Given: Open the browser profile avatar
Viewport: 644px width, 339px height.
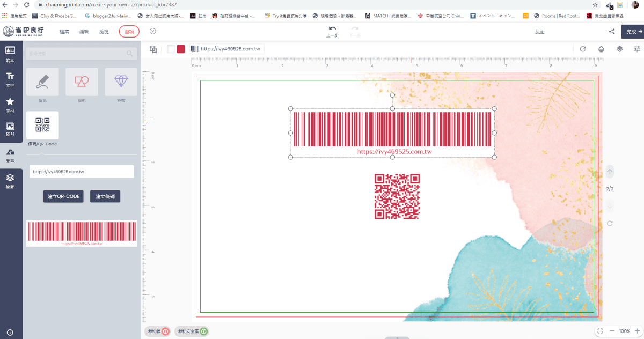Looking at the screenshot, I should click(635, 4).
